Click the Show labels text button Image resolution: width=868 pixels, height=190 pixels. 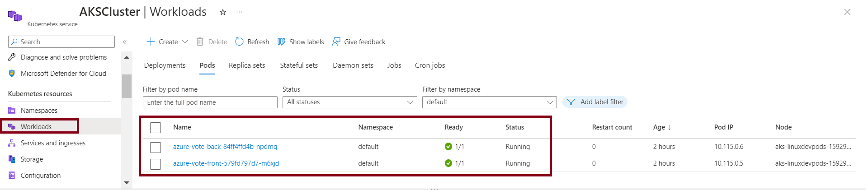pos(307,42)
